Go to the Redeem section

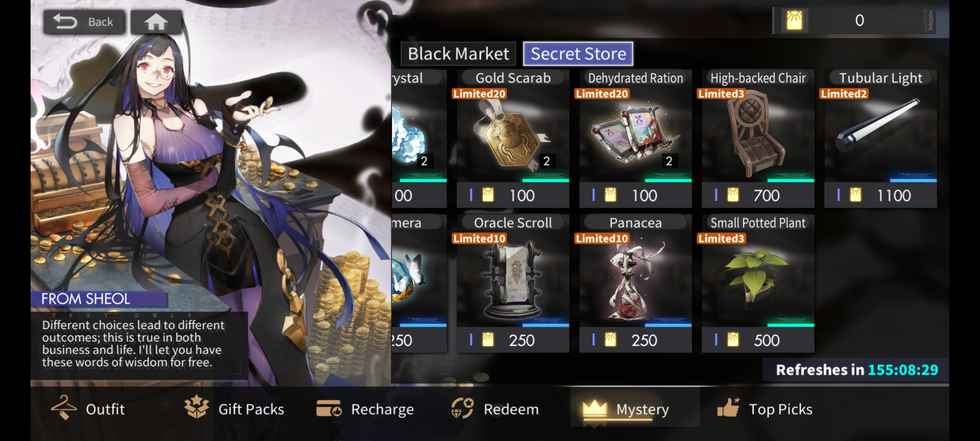click(x=494, y=409)
